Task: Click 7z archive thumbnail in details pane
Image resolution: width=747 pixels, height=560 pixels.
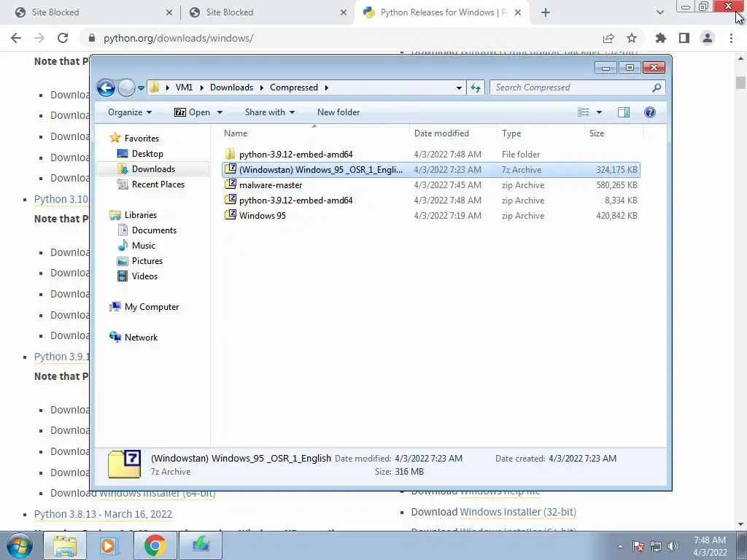Action: pos(124,464)
